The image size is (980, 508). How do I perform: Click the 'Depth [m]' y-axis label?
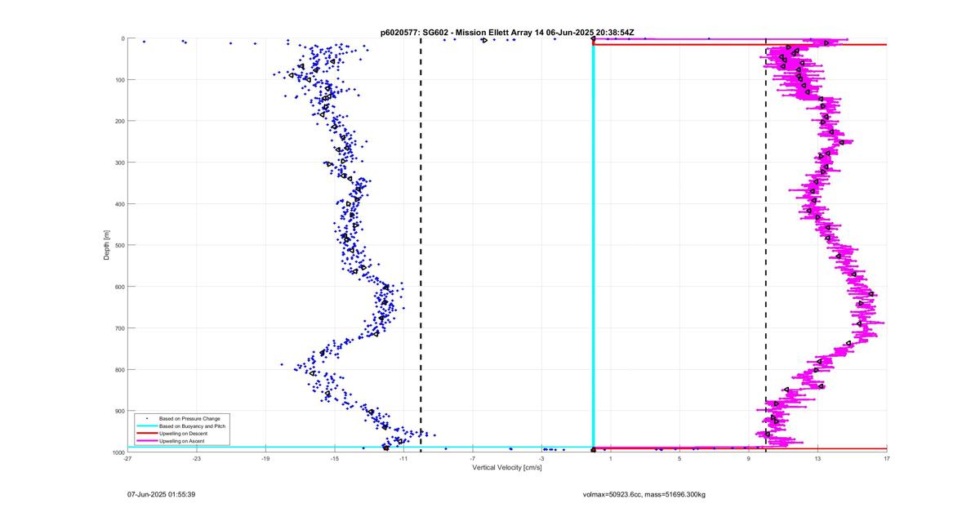[x=106, y=245]
